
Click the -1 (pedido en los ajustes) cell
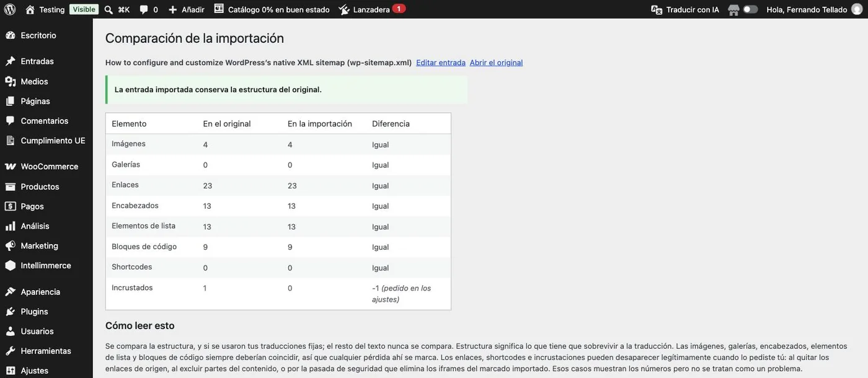402,294
